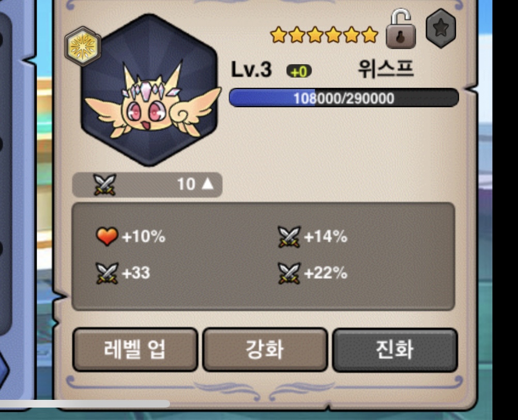Click the dark 진화 button
Viewport: 518px width, 420px height.
[x=395, y=349]
